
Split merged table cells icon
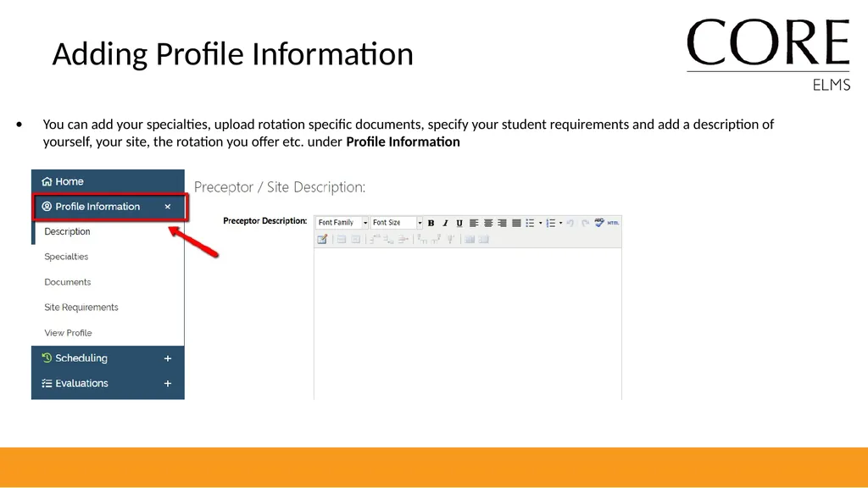pos(470,239)
